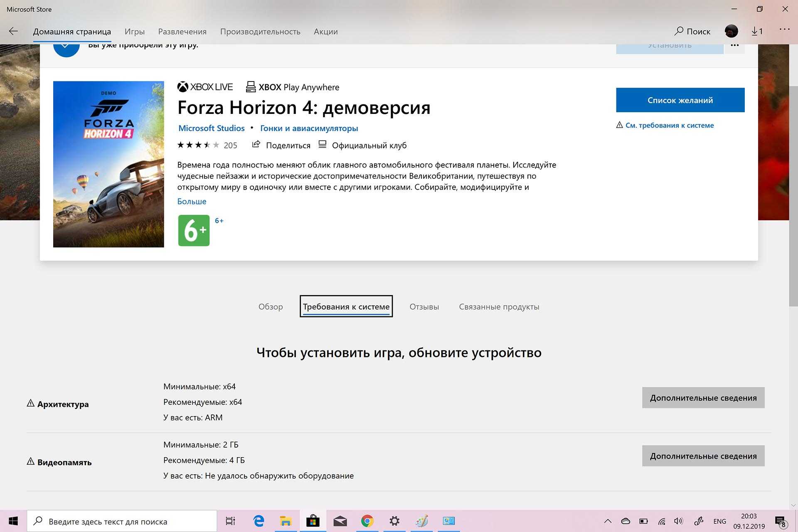This screenshot has height=532, width=798.
Task: Click the back arrow in the Store header
Action: (x=13, y=31)
